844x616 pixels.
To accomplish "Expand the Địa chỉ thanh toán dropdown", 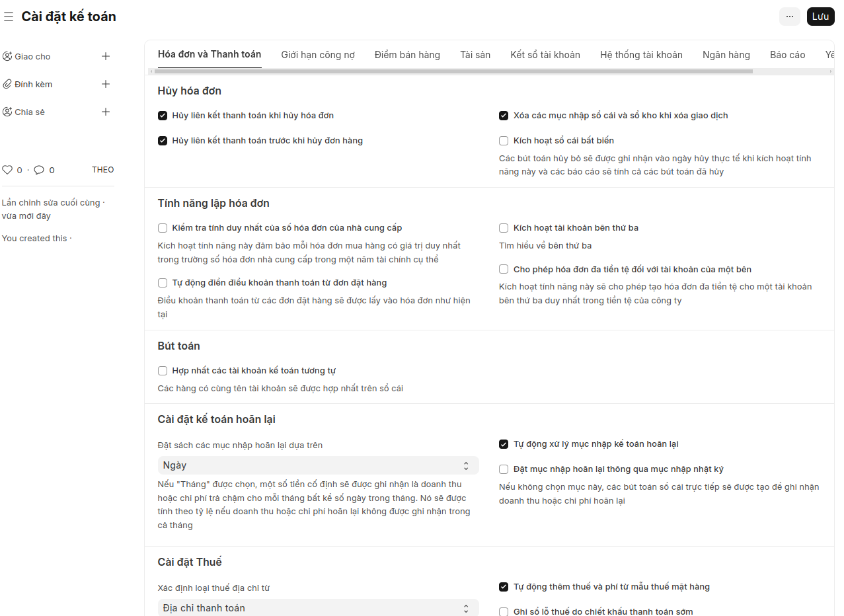I will click(318, 608).
